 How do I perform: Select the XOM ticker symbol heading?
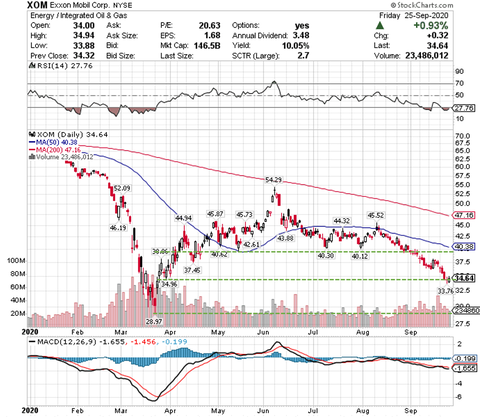pyautogui.click(x=37, y=5)
